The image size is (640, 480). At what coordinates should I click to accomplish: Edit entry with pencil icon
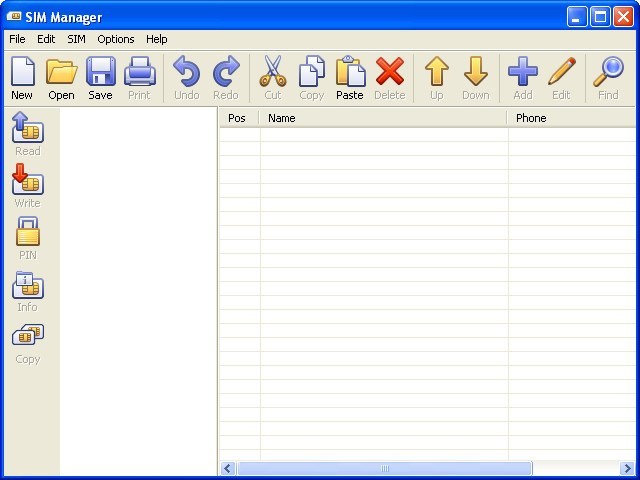pos(562,78)
